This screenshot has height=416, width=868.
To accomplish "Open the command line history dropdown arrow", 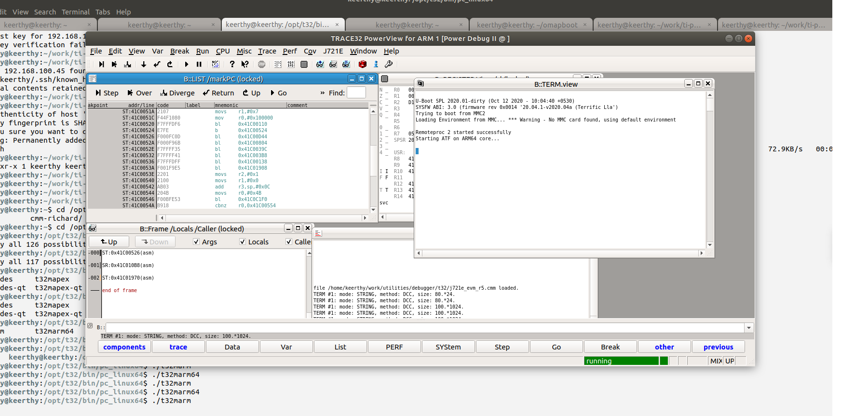I will click(x=749, y=328).
